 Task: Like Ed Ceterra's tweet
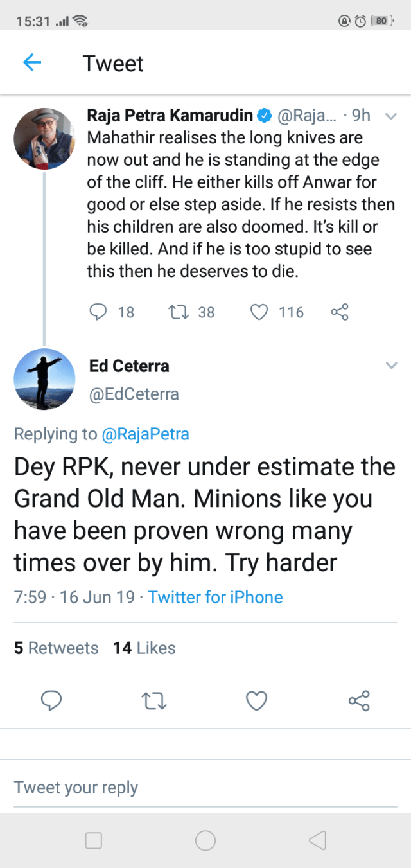point(257,700)
